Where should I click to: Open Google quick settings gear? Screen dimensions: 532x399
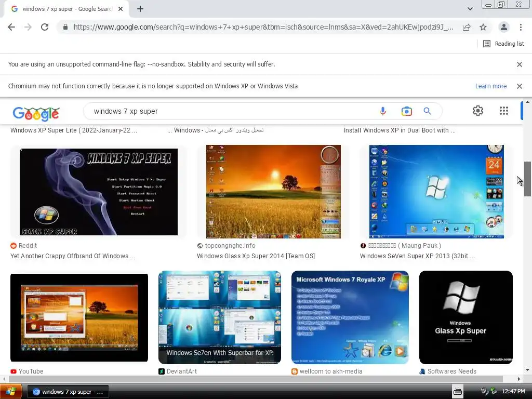[x=478, y=111]
